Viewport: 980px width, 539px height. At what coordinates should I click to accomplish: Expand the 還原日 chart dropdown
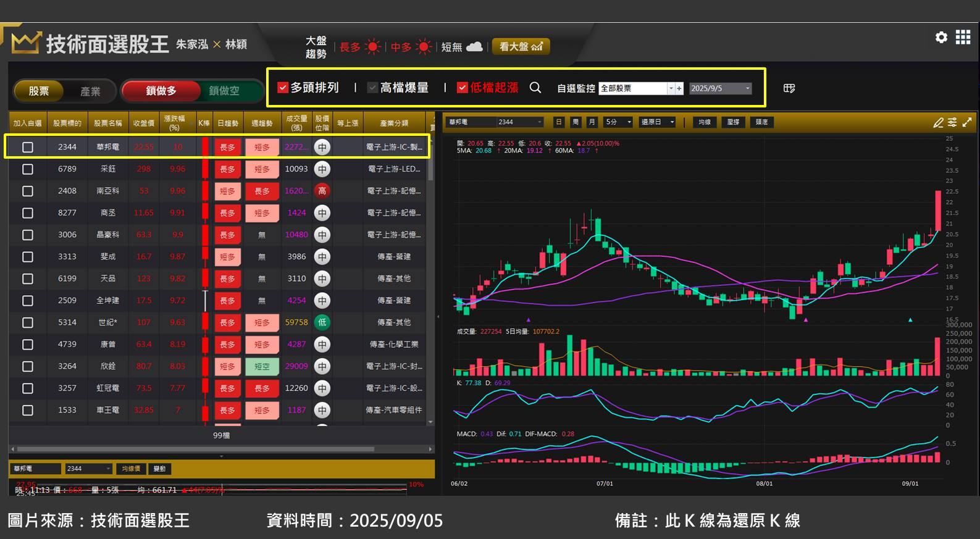(x=672, y=122)
